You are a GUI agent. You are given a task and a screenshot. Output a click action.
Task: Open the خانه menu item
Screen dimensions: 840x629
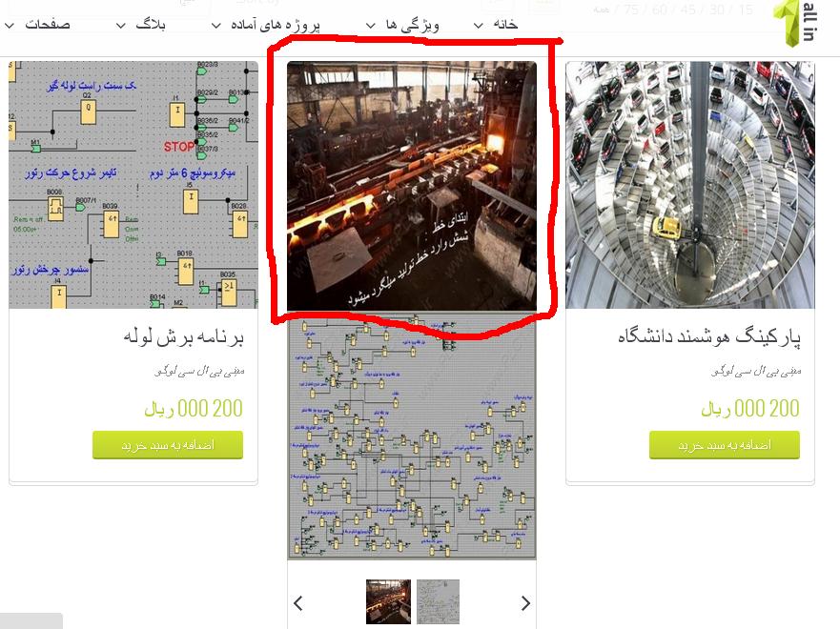505,24
